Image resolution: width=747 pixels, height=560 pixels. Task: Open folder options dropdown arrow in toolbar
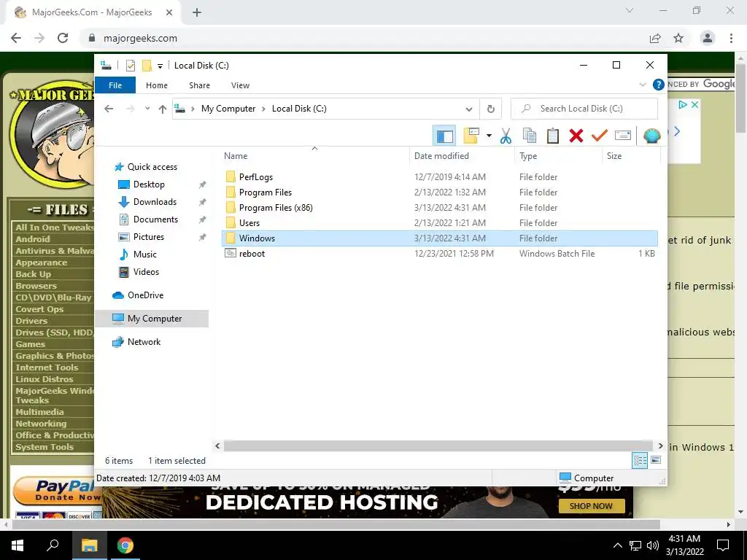pos(489,136)
